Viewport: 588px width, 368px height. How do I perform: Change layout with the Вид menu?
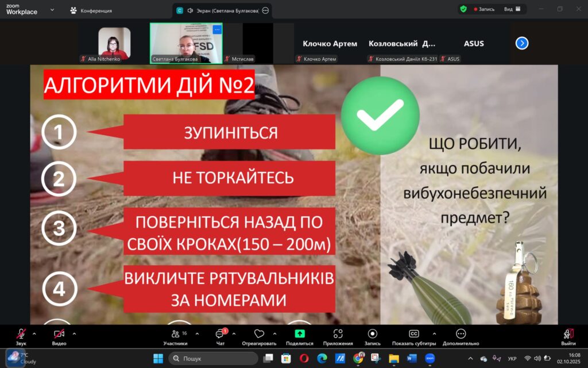click(511, 9)
